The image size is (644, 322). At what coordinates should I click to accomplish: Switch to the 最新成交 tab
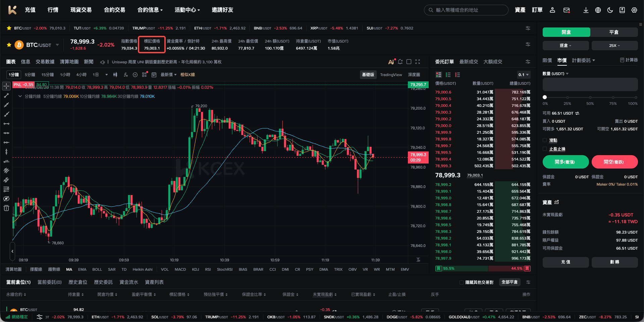[x=469, y=62]
